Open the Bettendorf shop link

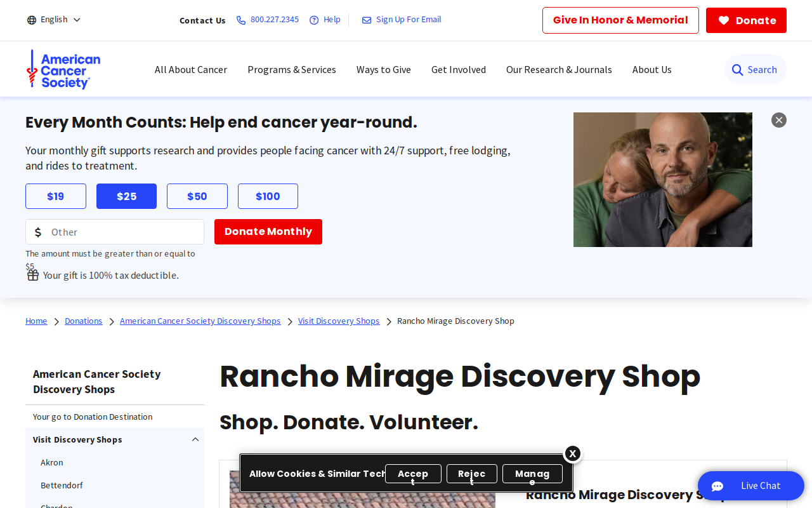pyautogui.click(x=62, y=485)
